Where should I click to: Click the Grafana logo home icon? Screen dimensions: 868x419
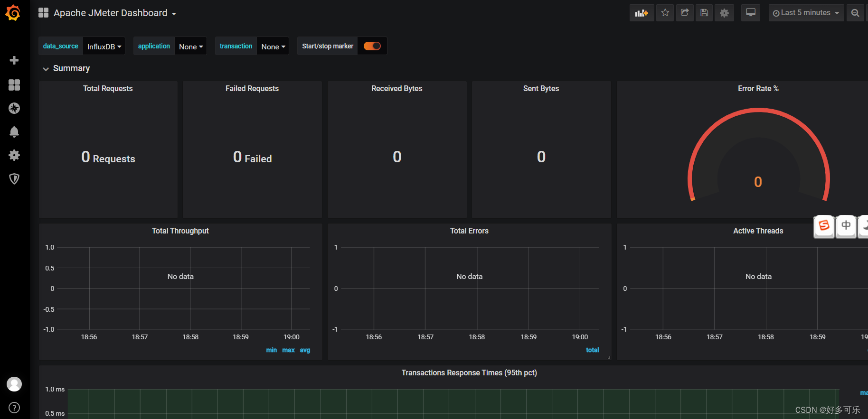click(x=13, y=13)
